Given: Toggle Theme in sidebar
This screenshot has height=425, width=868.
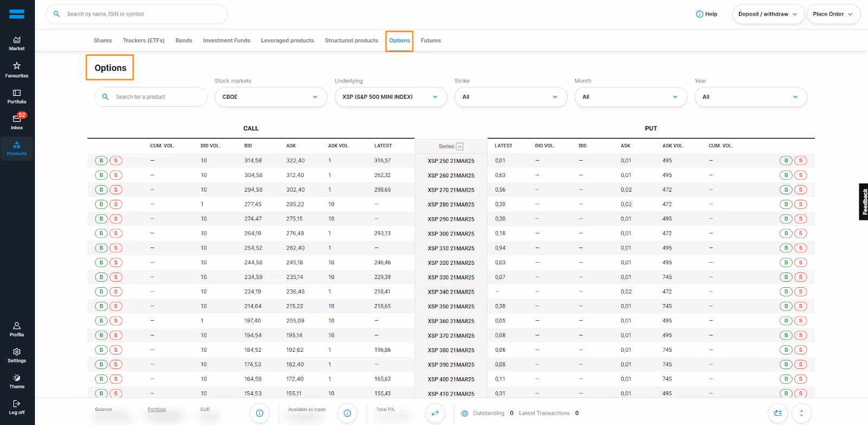Looking at the screenshot, I should (x=17, y=381).
